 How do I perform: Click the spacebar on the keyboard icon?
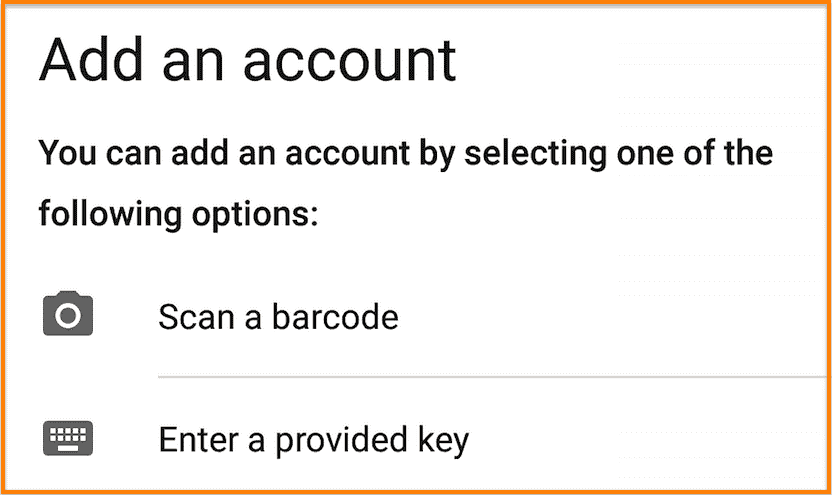pyautogui.click(x=68, y=448)
